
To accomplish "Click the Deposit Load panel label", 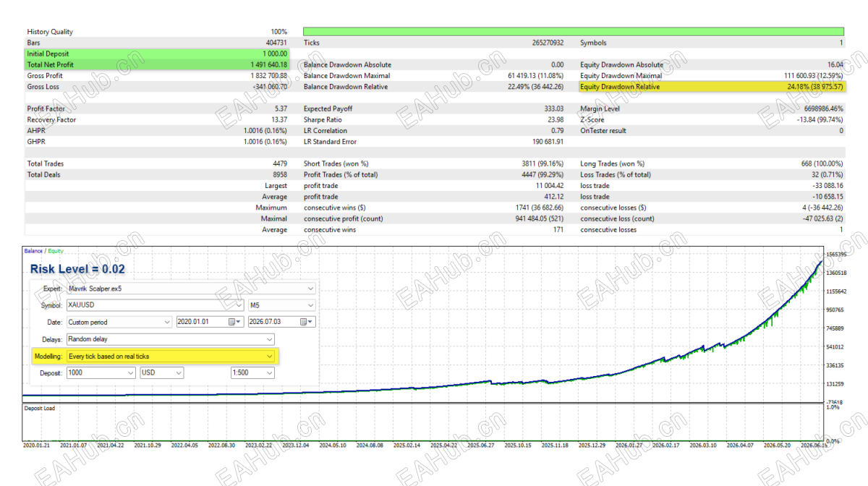I will click(39, 409).
